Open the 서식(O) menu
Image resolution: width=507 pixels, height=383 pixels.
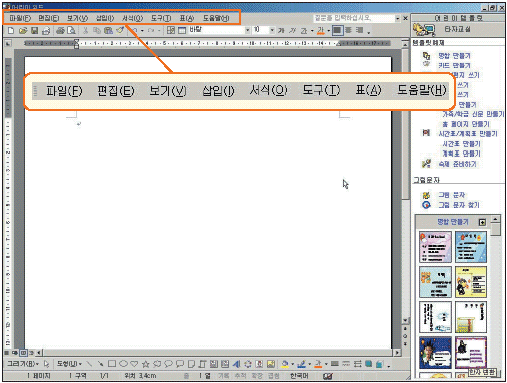(x=133, y=18)
